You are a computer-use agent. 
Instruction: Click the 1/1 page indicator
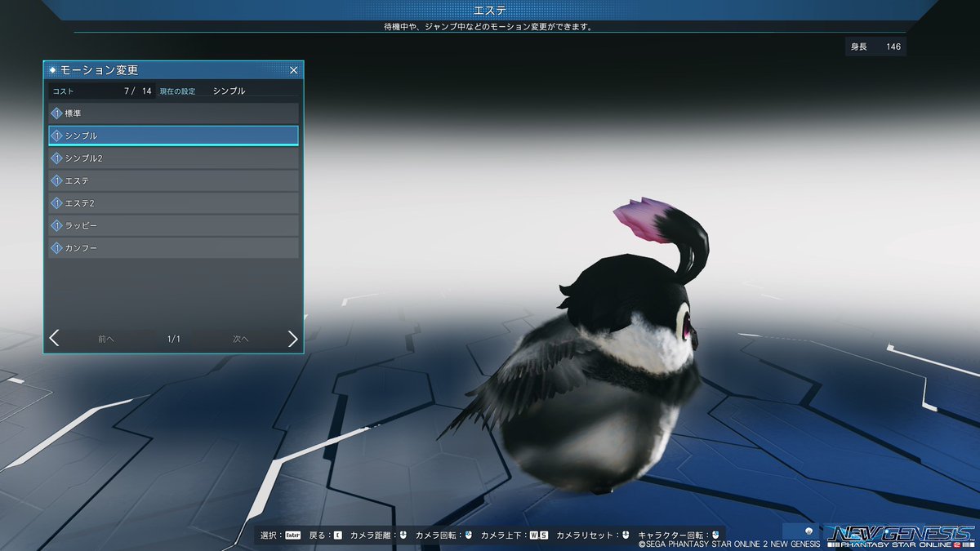tap(173, 339)
